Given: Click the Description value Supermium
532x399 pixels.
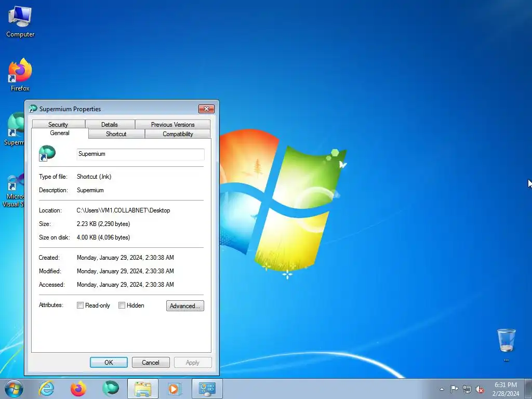Looking at the screenshot, I should (90, 190).
